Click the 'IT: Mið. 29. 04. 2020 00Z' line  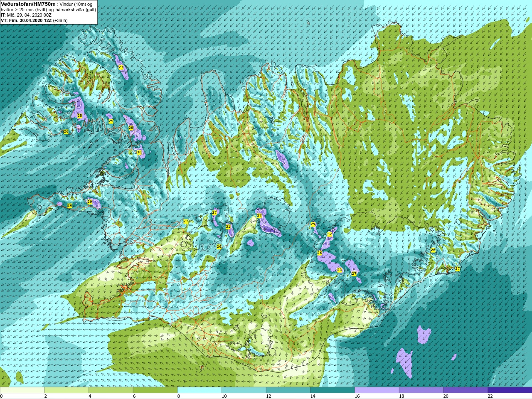[x=26, y=15]
